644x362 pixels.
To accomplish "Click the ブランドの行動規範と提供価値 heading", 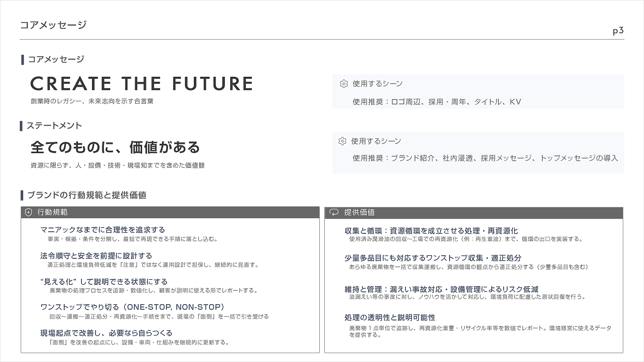I will [x=86, y=195].
